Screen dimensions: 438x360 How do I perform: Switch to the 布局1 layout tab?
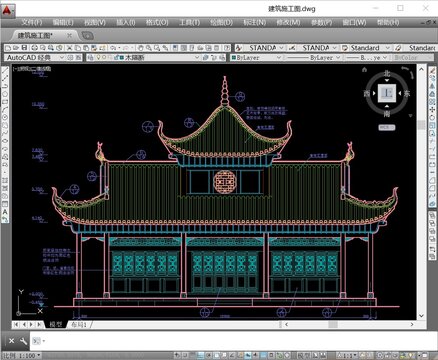tap(79, 324)
